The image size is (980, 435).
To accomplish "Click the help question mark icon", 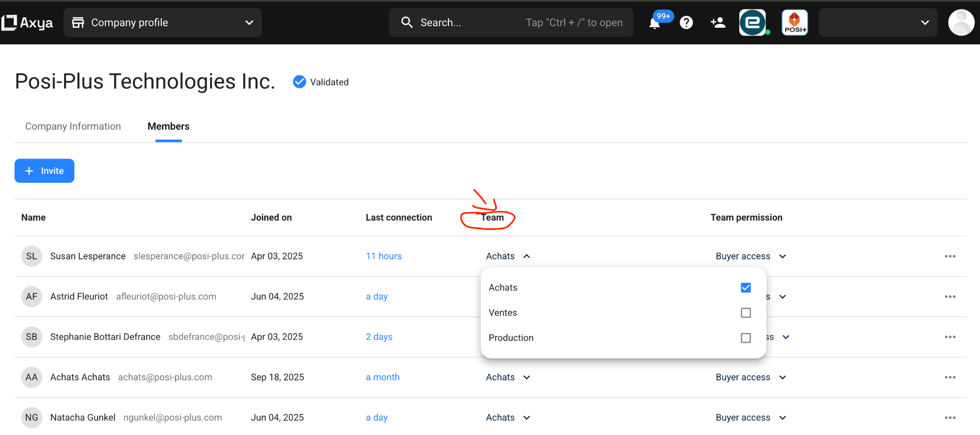I will click(686, 22).
